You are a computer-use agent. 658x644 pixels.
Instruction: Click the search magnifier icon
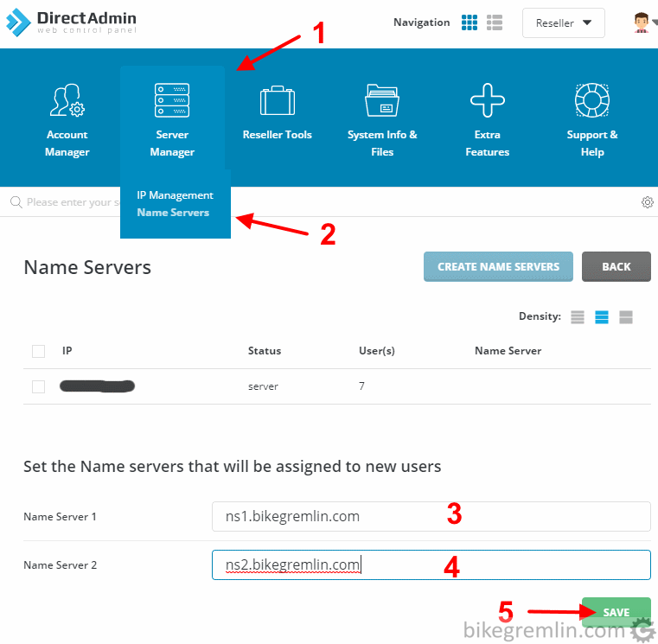tap(16, 202)
